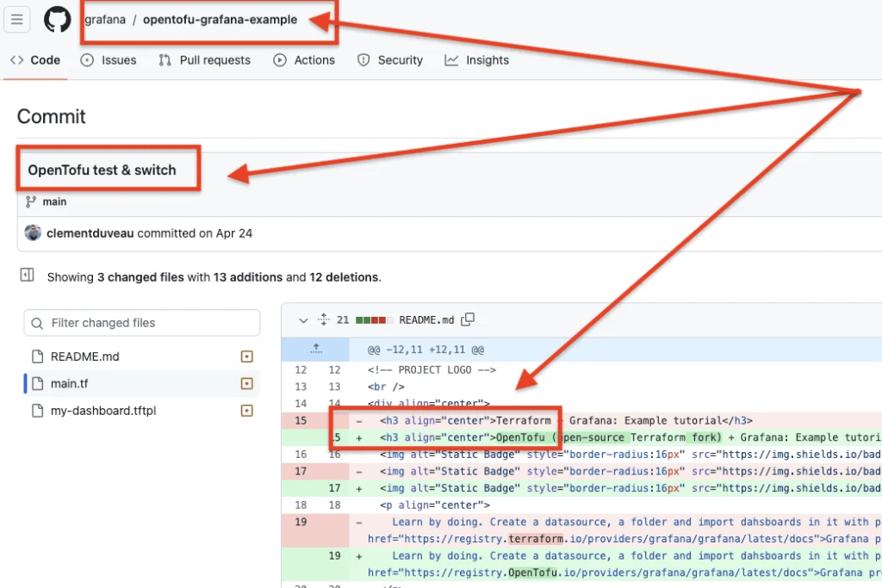Select the hunk header @@ -12,11 +12,11 @@
The height and width of the screenshot is (588, 882).
425,350
